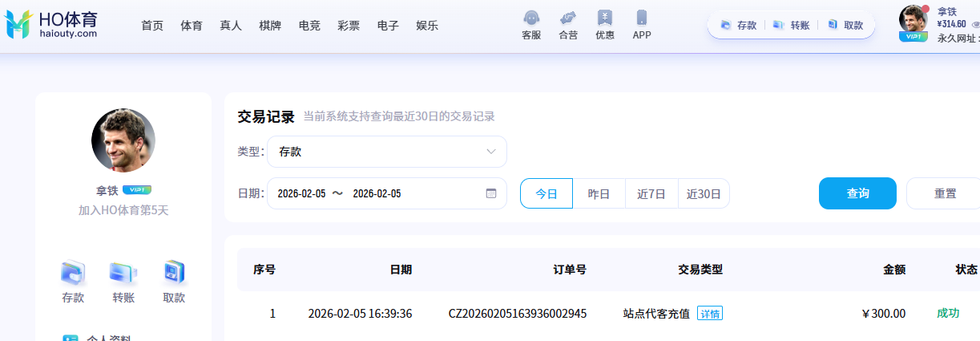The image size is (980, 341).
Task: Click top-bar 取款 button
Action: [x=845, y=25]
